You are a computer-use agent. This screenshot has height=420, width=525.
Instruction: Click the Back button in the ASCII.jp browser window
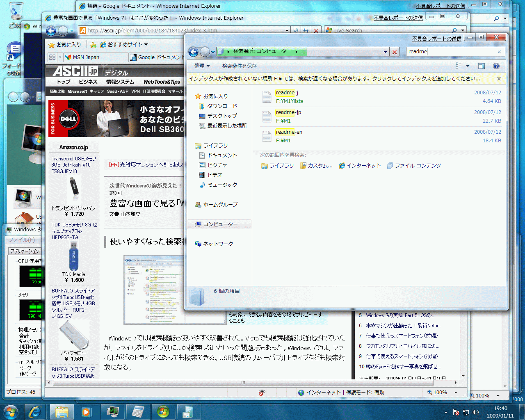click(51, 31)
